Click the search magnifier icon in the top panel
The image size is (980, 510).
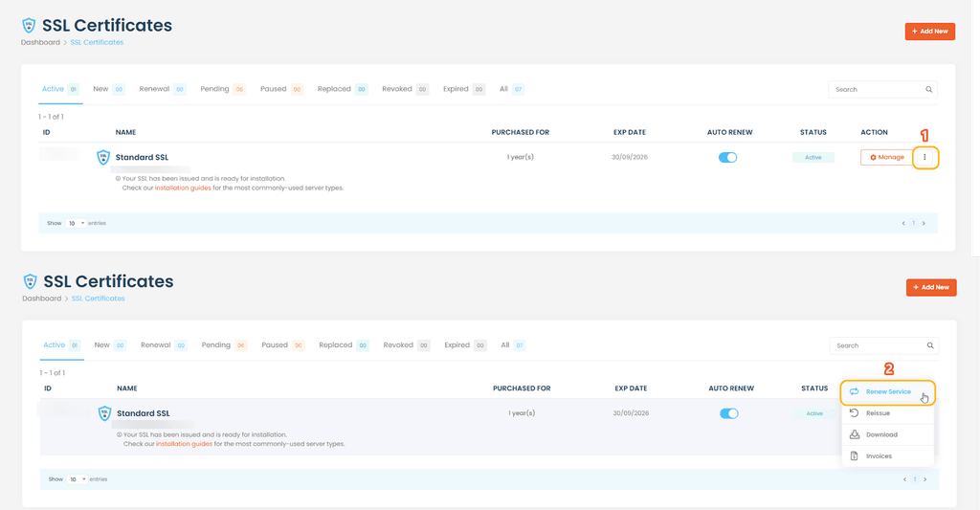[x=928, y=89]
